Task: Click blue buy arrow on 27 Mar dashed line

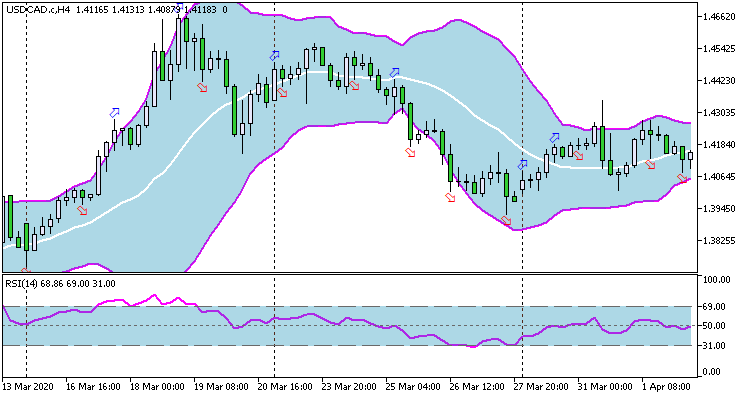Action: pos(522,165)
